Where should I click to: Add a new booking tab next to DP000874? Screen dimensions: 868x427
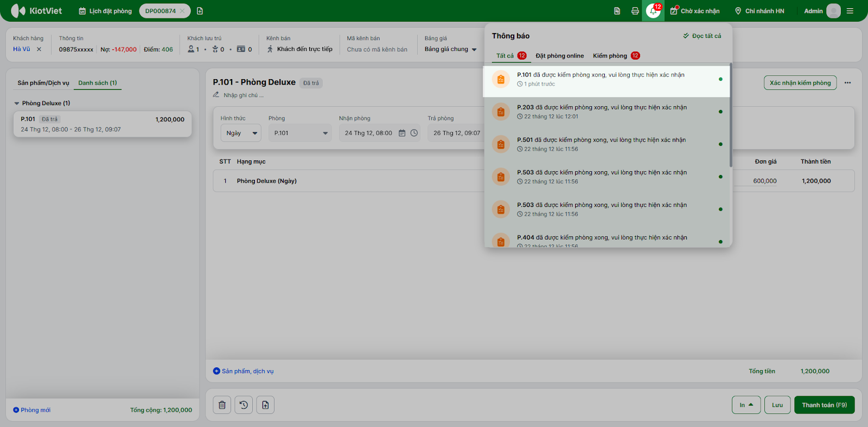click(200, 11)
